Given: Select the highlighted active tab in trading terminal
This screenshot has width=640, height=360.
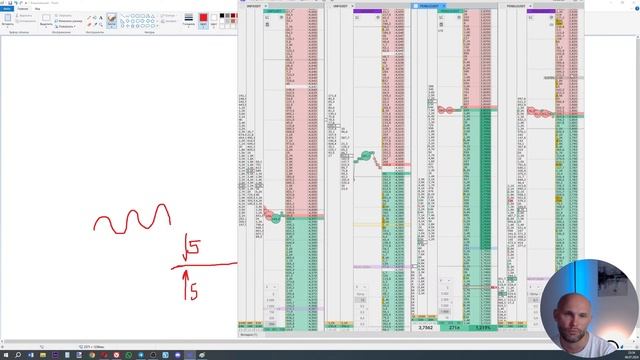Looking at the screenshot, I should (429, 6).
